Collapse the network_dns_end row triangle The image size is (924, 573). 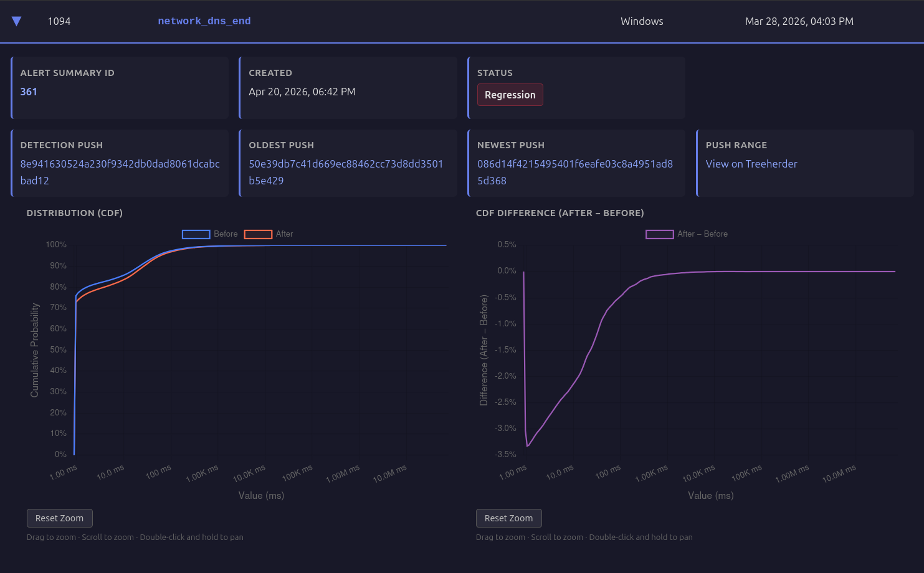coord(17,21)
